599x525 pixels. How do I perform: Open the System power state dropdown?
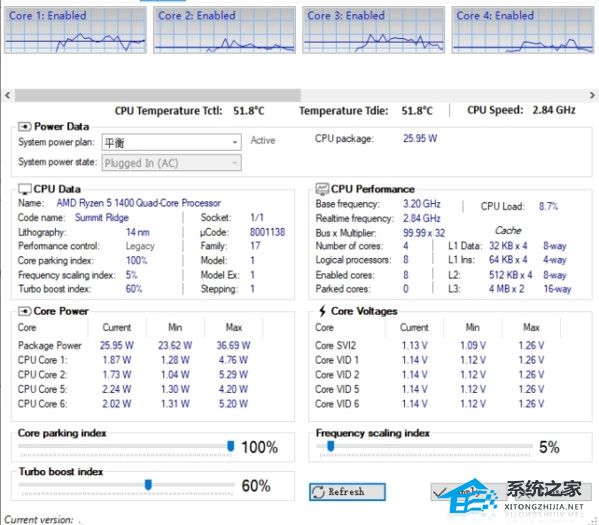(172, 163)
